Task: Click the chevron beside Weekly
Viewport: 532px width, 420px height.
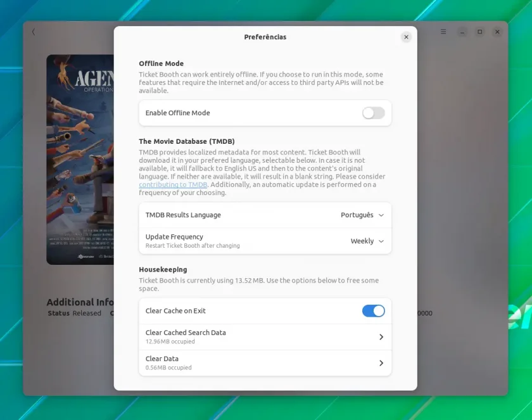Action: click(381, 241)
